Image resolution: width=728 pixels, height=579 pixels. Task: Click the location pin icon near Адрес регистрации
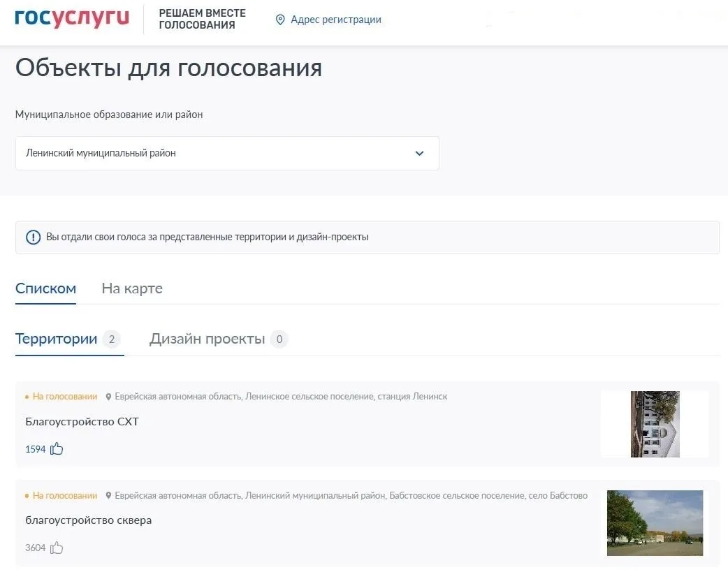(x=280, y=20)
